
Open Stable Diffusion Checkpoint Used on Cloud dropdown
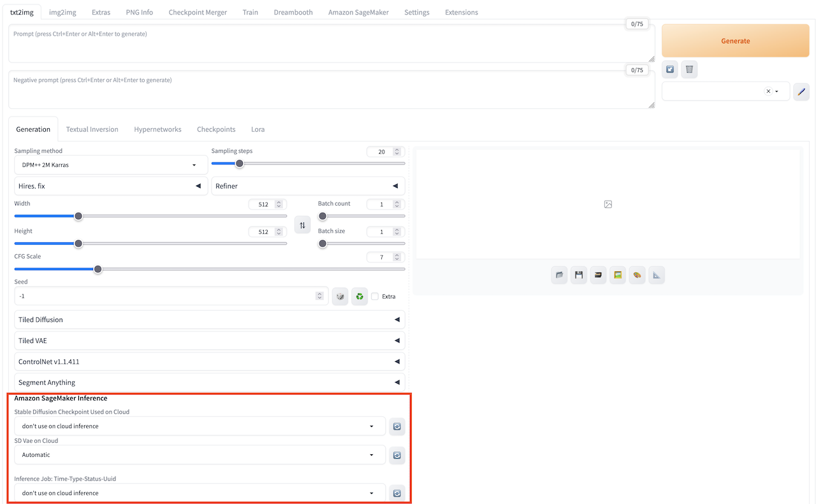point(200,426)
